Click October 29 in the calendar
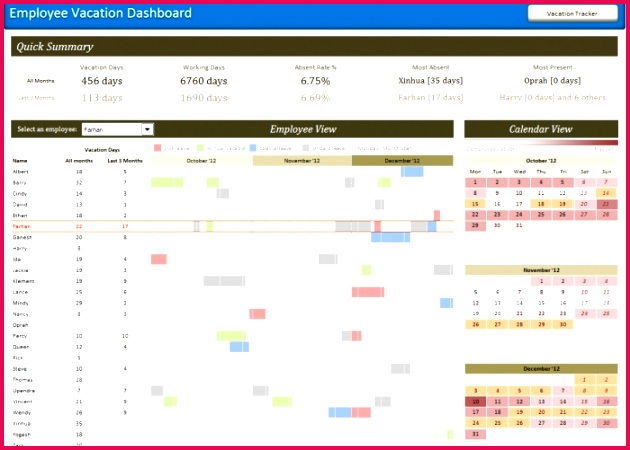The image size is (630, 450). 475,226
